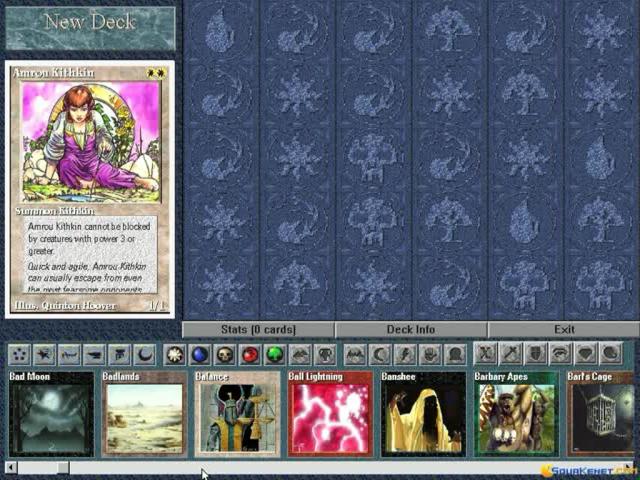Toggle the green tree mana filter
Viewport: 640px width, 480px height.
pos(275,354)
